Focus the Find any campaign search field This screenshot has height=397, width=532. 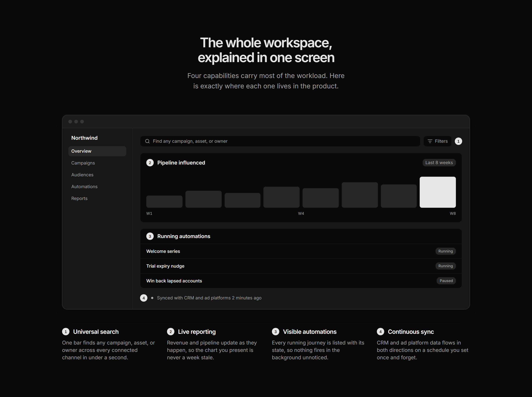coord(280,141)
